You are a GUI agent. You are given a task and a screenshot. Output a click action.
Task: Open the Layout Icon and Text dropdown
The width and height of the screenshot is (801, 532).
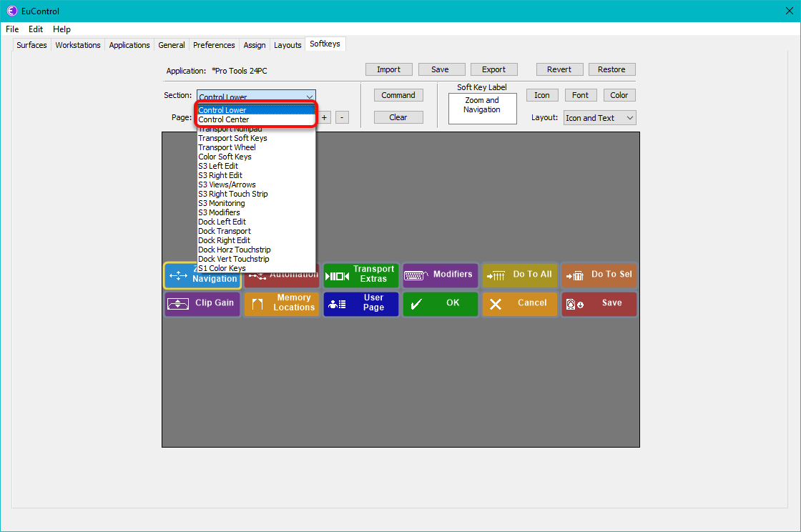599,118
